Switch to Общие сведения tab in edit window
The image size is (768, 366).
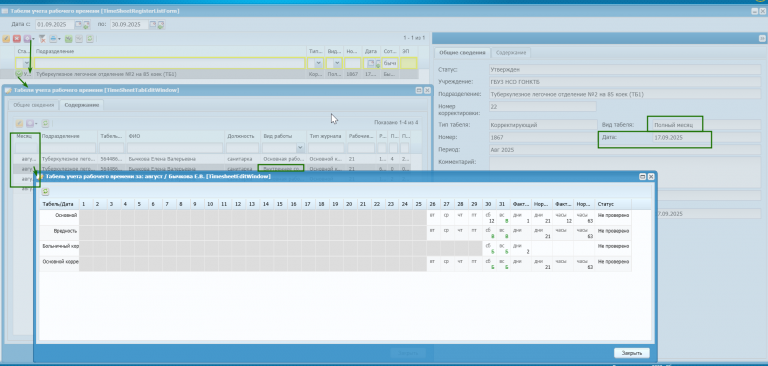pyautogui.click(x=33, y=105)
